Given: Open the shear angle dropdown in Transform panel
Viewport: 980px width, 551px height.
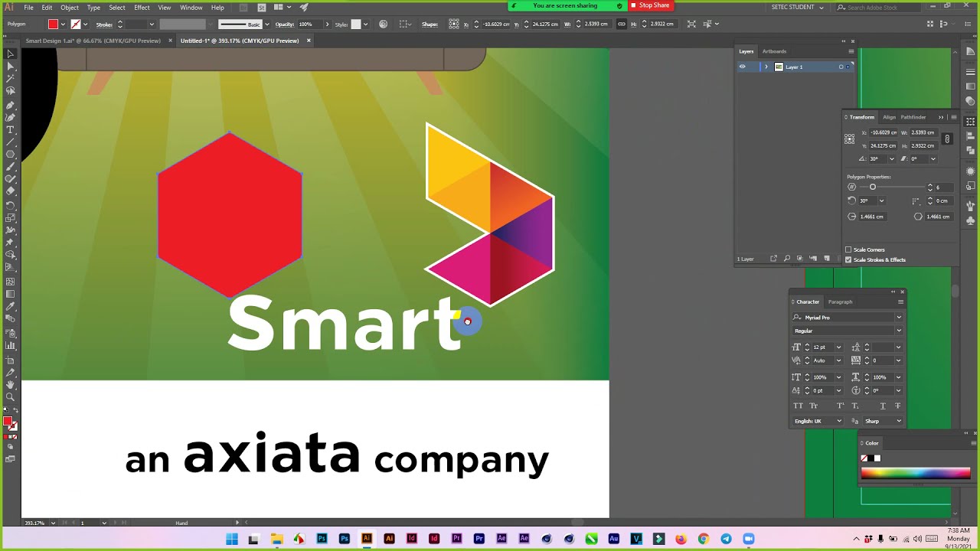Looking at the screenshot, I should 932,158.
